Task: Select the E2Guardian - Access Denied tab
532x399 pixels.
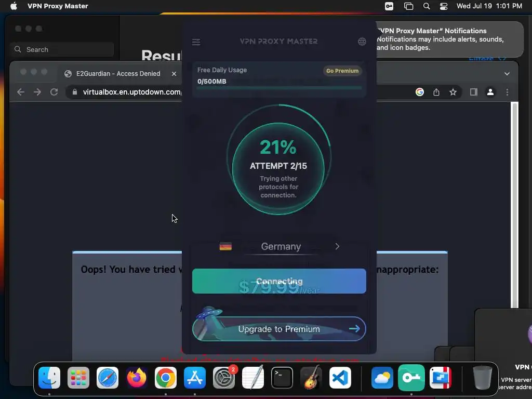Action: coord(118,74)
